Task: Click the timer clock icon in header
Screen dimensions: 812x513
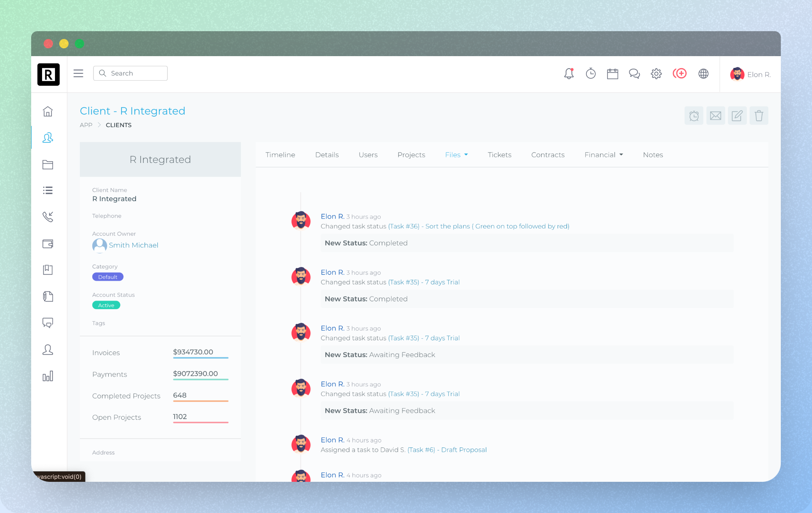Action: 591,74
